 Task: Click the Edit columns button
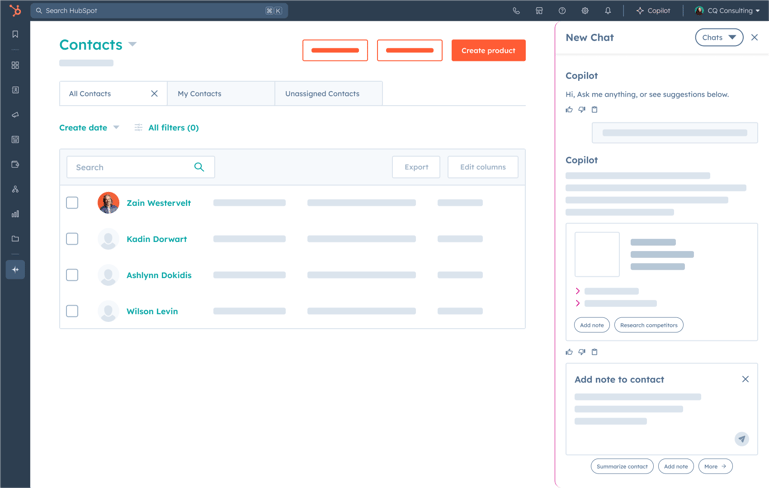(483, 167)
